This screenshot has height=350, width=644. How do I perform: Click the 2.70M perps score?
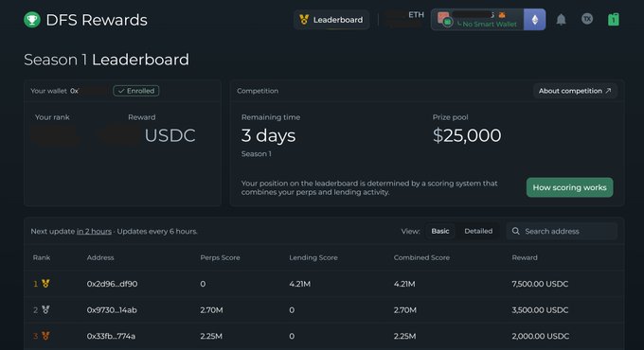click(x=211, y=310)
